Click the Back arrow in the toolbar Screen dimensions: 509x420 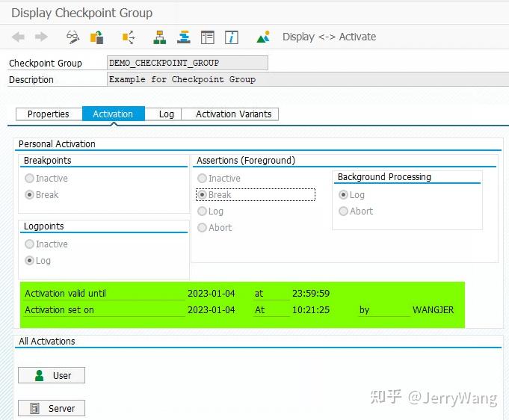[18, 37]
